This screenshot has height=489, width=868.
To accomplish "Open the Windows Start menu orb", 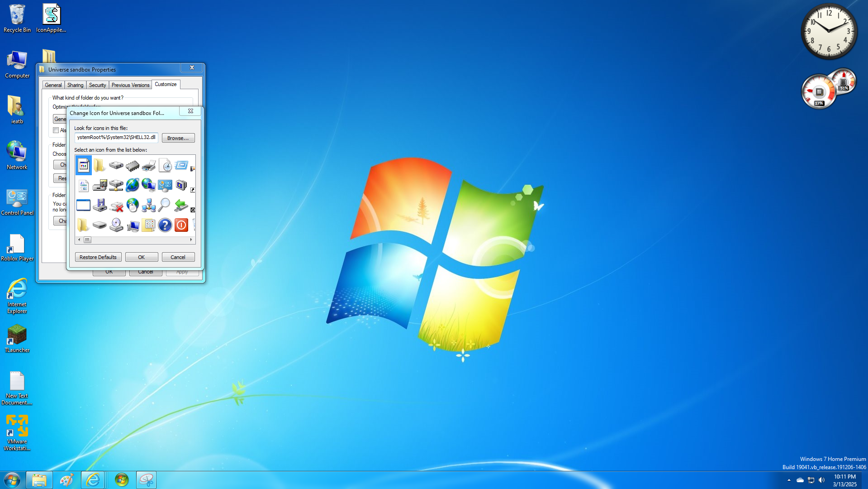I will (x=12, y=480).
